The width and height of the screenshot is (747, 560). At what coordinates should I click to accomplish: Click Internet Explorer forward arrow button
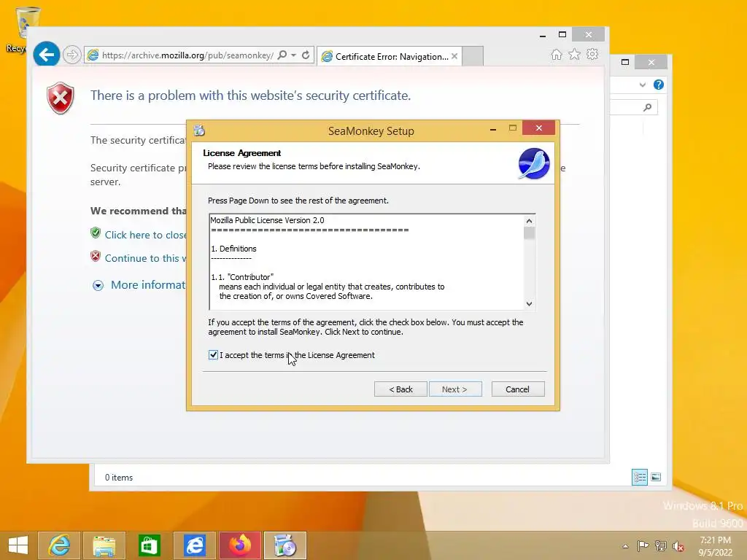tap(72, 55)
